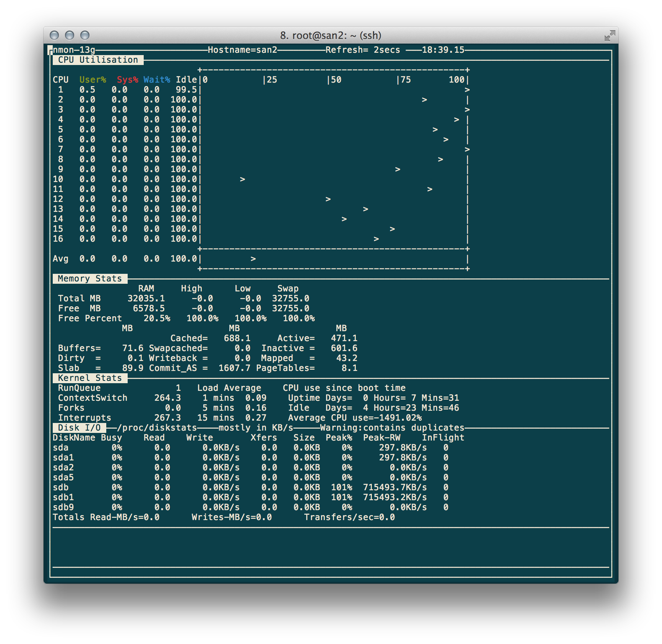The image size is (662, 644).
Task: Click the 'Swap' column header
Action: 288,288
